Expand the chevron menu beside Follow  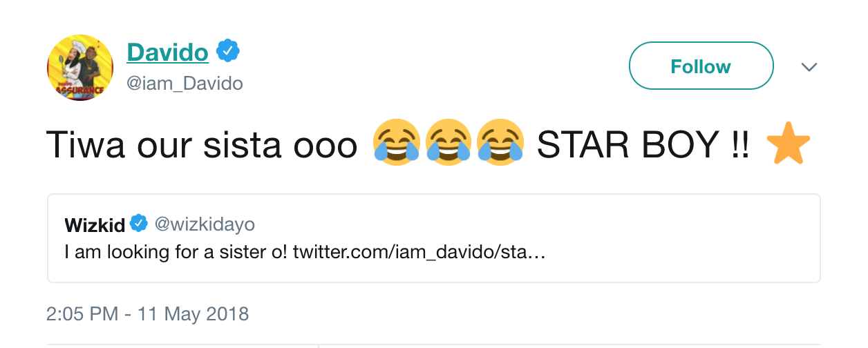(x=809, y=67)
